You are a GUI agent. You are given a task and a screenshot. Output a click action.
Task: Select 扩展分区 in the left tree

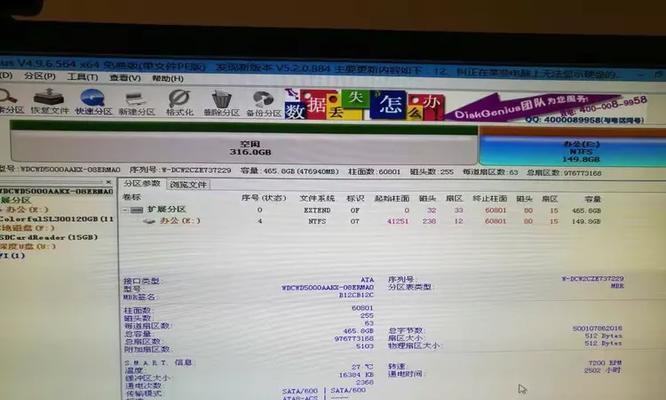pos(16,200)
